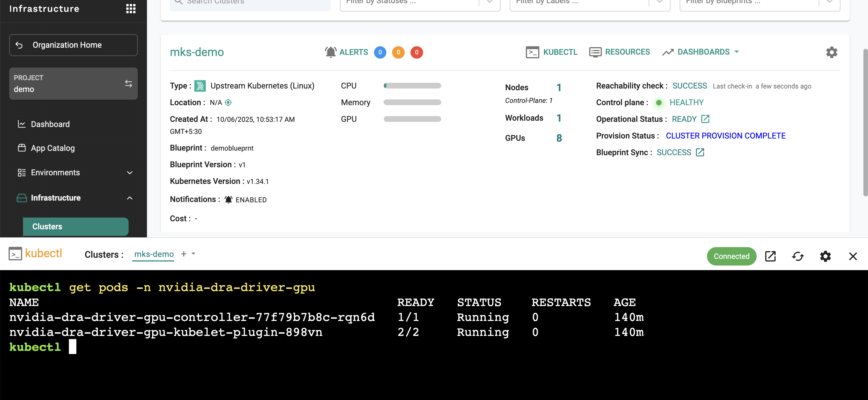This screenshot has width=868, height=400.
Task: Open cluster tab dropdown arrow beside plus
Action: pyautogui.click(x=193, y=254)
